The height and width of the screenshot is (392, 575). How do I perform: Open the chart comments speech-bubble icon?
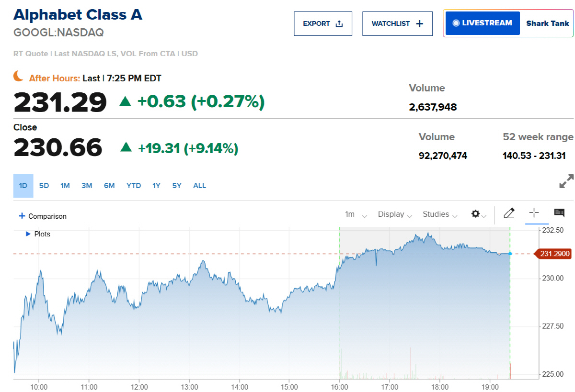[559, 213]
